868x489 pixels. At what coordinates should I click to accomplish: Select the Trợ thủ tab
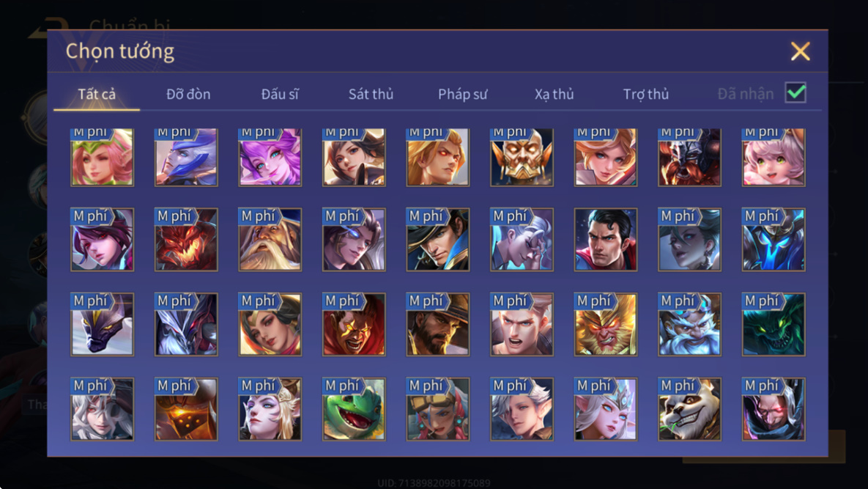tap(646, 94)
